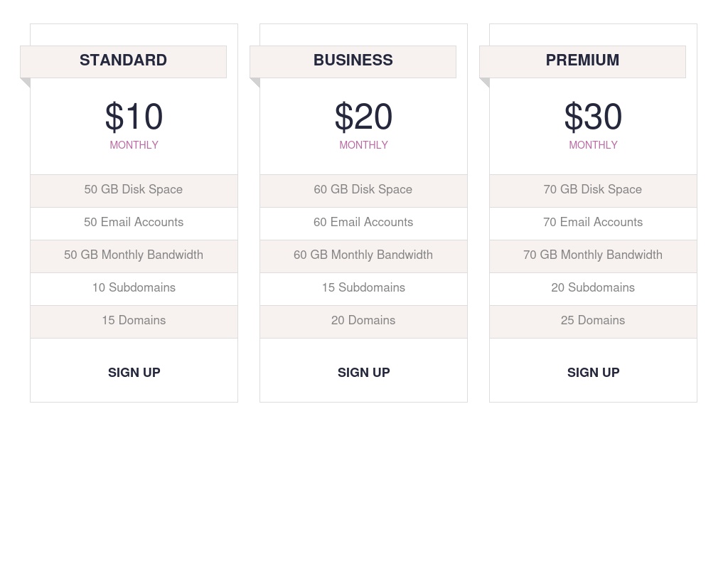Click Sign Up for Premium plan
This screenshot has width=728, height=569.
click(593, 373)
